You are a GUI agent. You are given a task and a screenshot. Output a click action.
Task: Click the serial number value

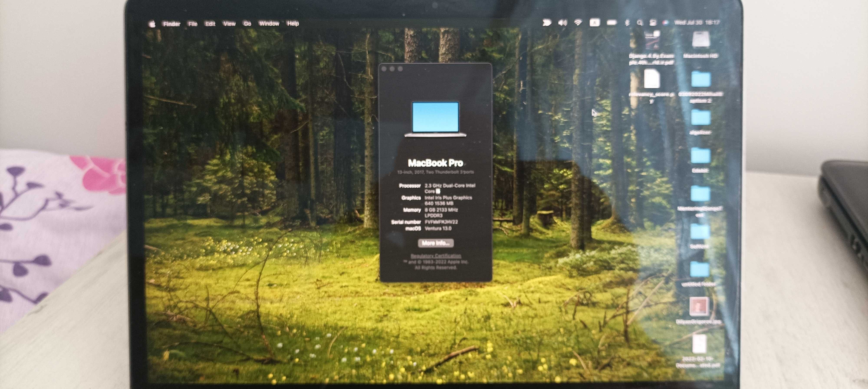(x=441, y=222)
